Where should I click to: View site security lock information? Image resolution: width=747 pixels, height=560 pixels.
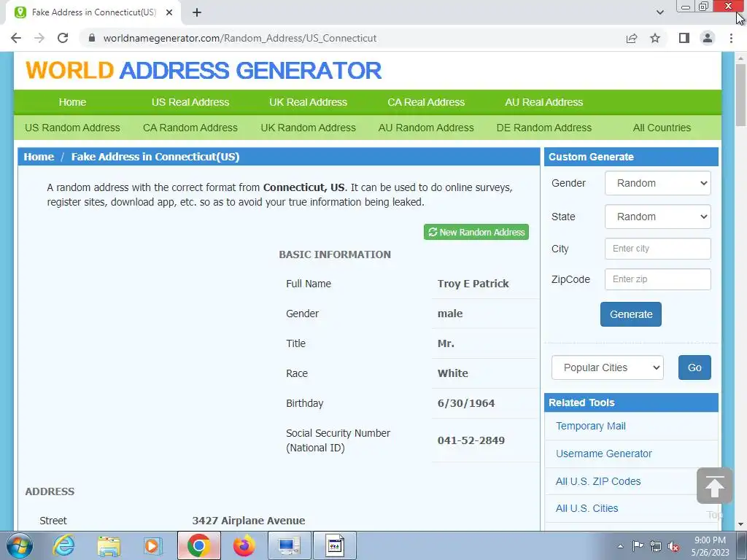click(92, 38)
